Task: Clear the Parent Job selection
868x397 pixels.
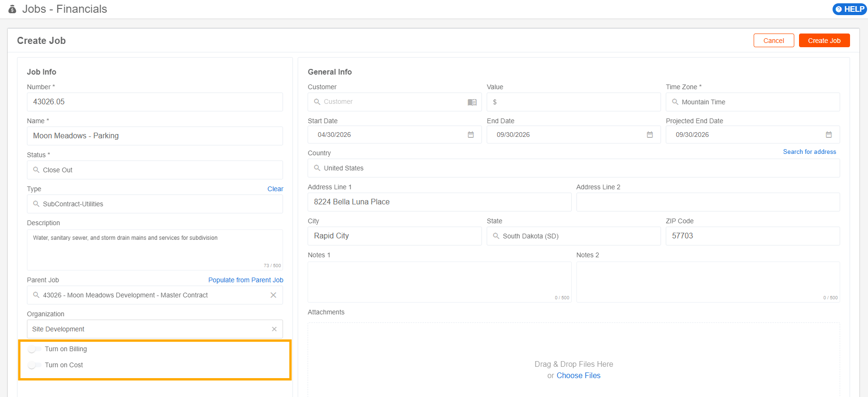Action: pos(273,295)
